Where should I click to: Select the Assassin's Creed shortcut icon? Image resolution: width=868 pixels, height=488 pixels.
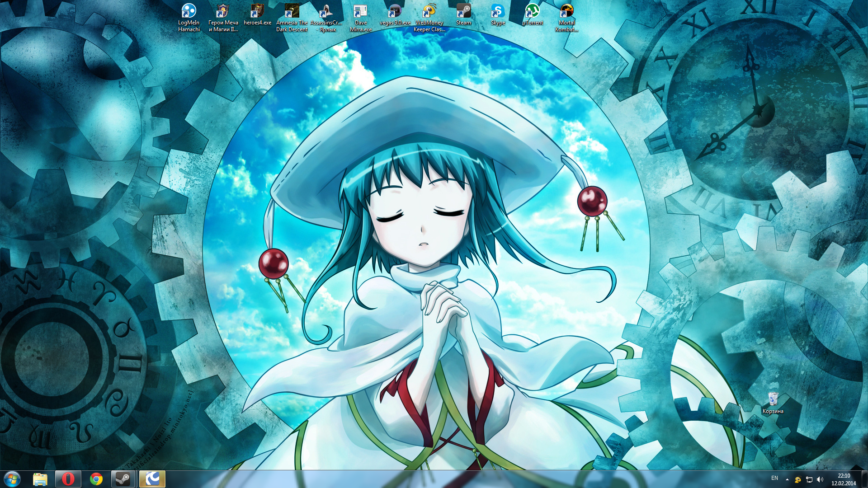click(x=326, y=12)
